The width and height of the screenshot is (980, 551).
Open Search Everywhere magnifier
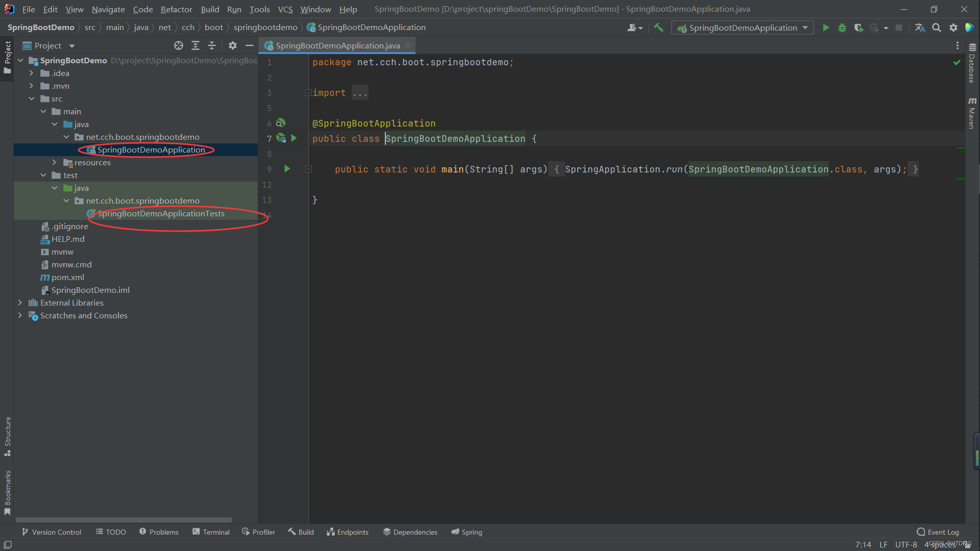pos(937,28)
